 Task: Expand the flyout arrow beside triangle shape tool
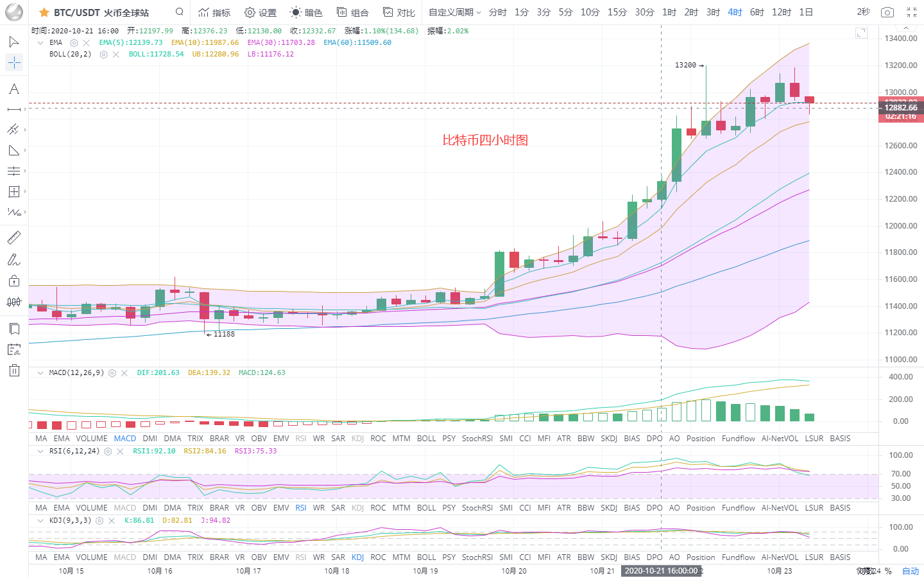tap(24, 150)
